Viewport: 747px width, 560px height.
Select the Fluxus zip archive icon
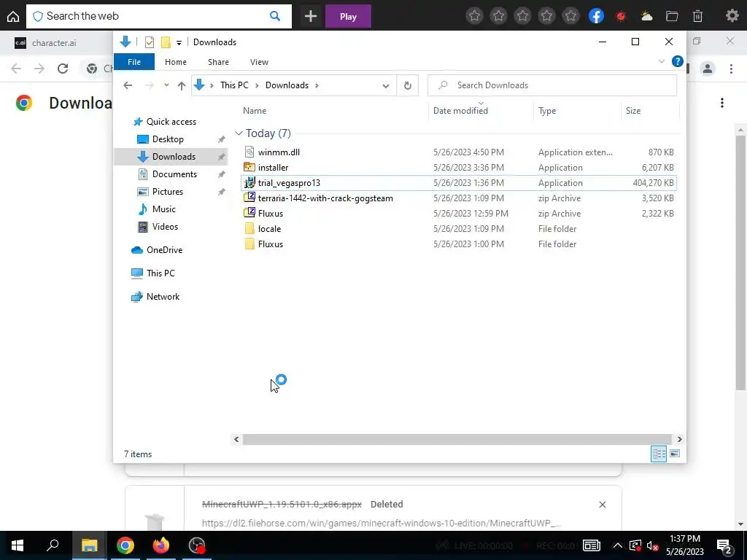pyautogui.click(x=249, y=213)
